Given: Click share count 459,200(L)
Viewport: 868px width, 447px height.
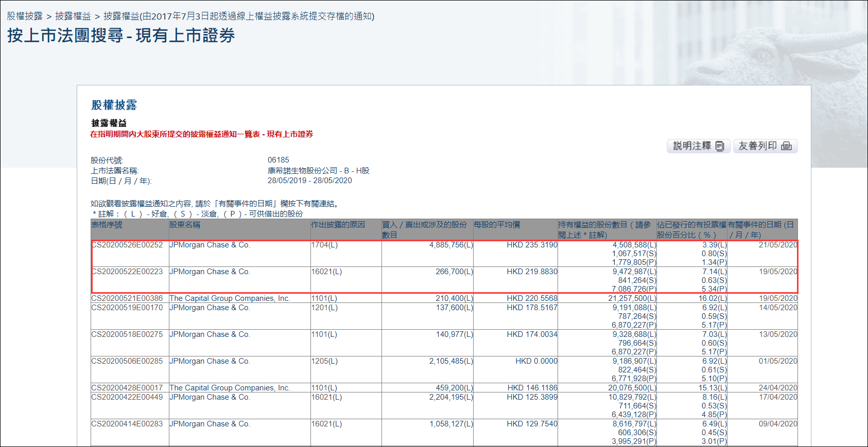Looking at the screenshot, I should click(454, 388).
